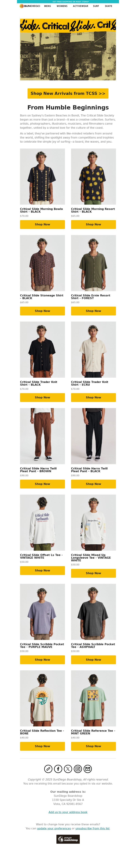The image size is (136, 868).
Task: Click Add us to your address book
Action: [x=68, y=812]
